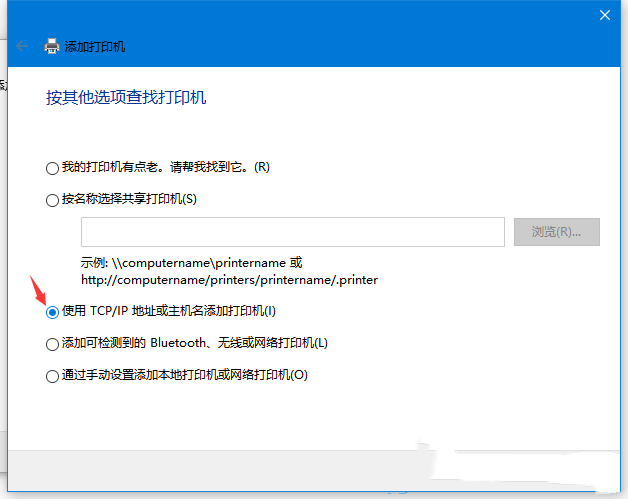The image size is (628, 499).
Task: Click the http://computername/printers example URL text
Action: [x=229, y=279]
